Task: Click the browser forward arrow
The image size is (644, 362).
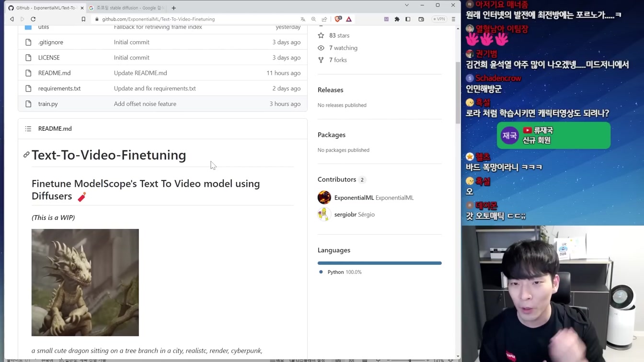Action: click(22, 19)
